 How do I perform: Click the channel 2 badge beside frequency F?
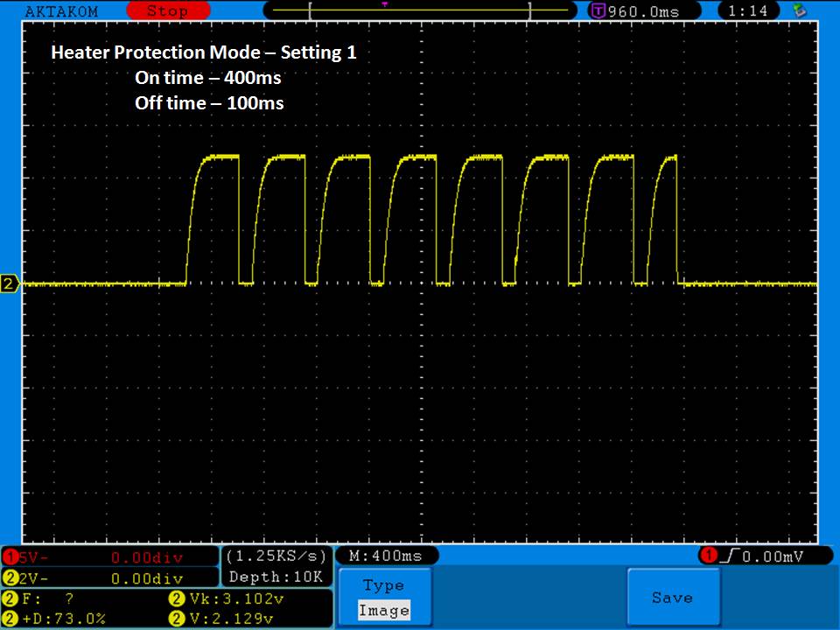[x=10, y=599]
